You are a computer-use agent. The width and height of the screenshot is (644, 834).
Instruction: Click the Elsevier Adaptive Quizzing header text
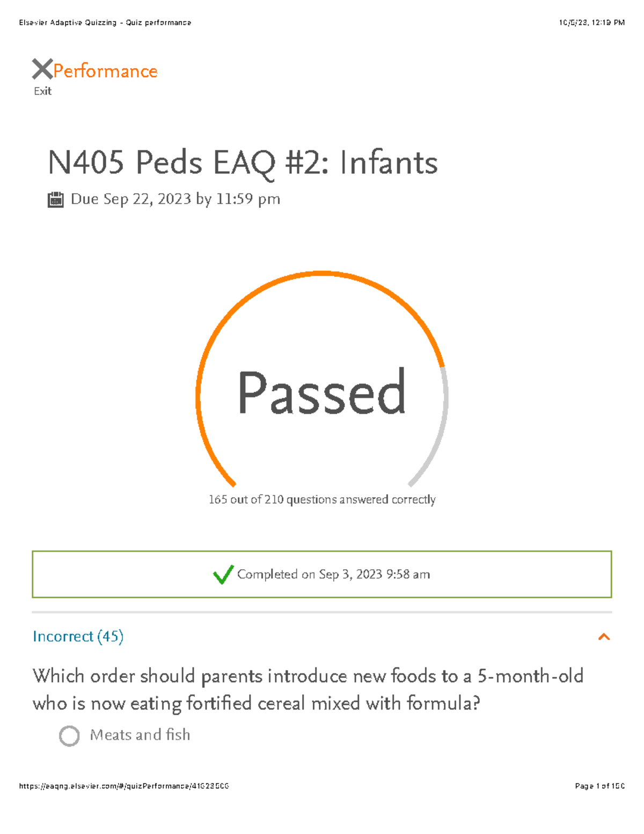[x=105, y=23]
